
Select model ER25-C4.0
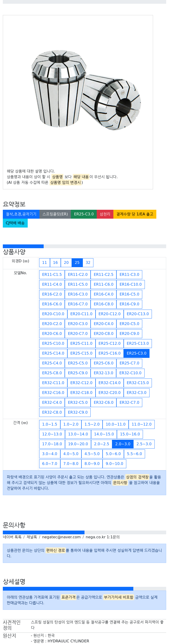(x=52, y=363)
